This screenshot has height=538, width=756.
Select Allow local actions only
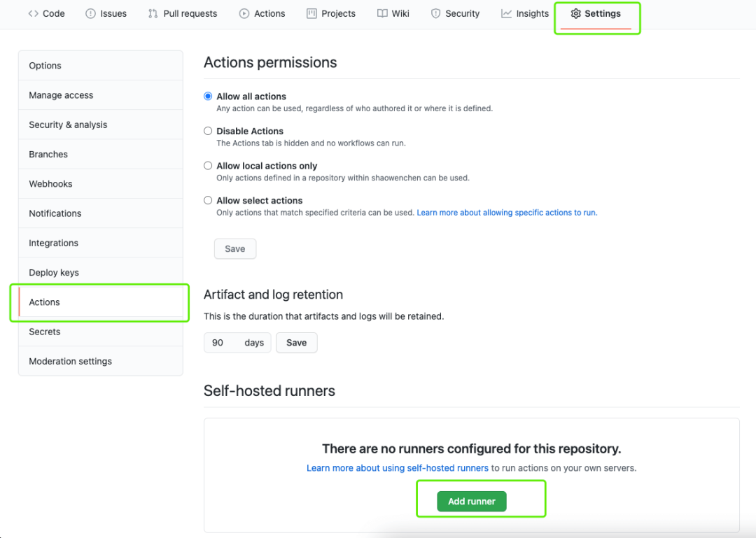208,166
